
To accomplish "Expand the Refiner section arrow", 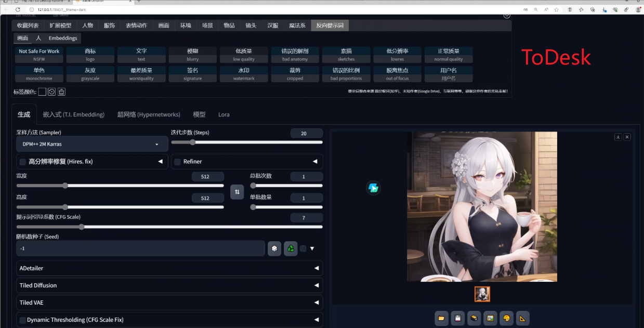I will click(x=315, y=162).
